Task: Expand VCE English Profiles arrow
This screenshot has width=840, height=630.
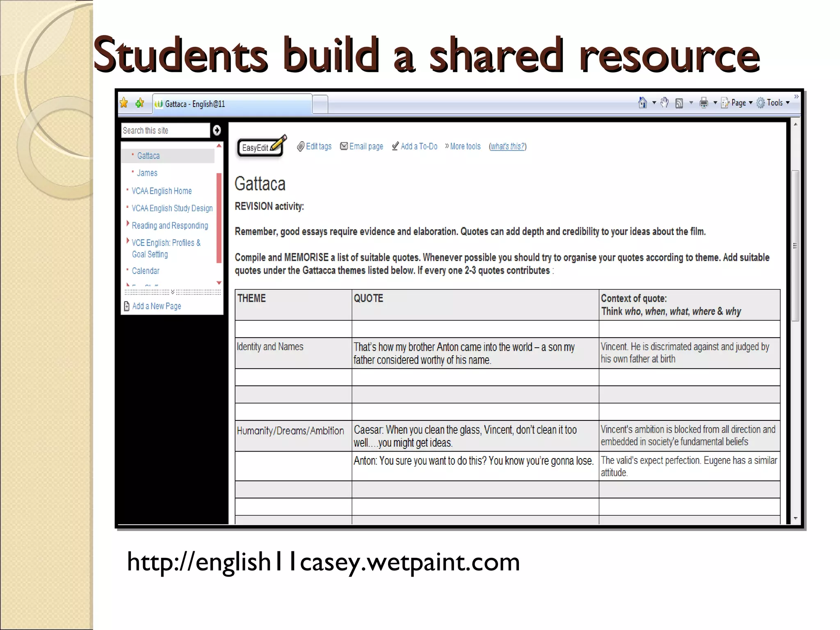Action: [x=128, y=241]
